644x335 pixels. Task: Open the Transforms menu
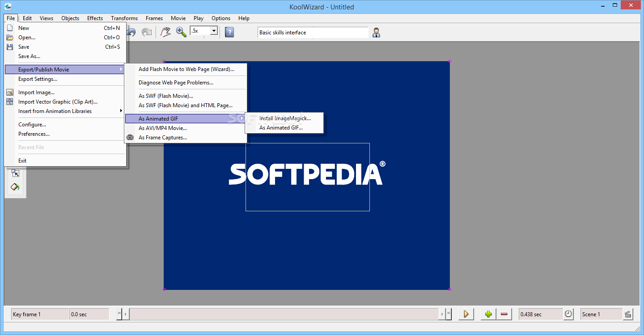(124, 18)
